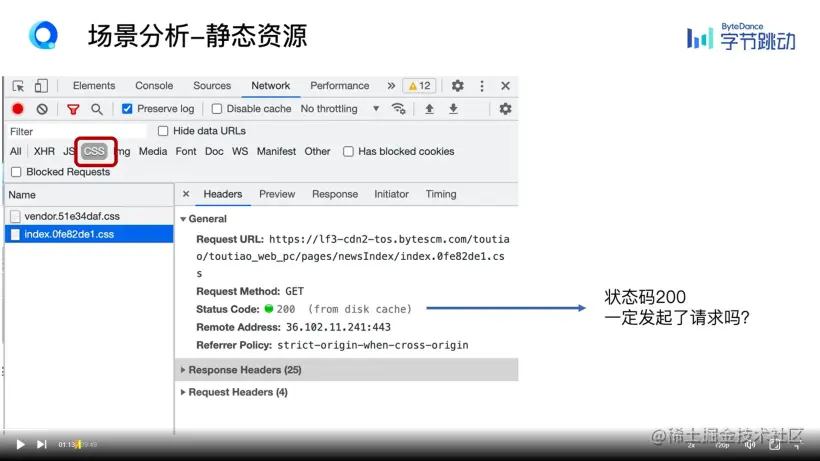
Task: Enable the Disable cache checkbox
Action: point(217,109)
